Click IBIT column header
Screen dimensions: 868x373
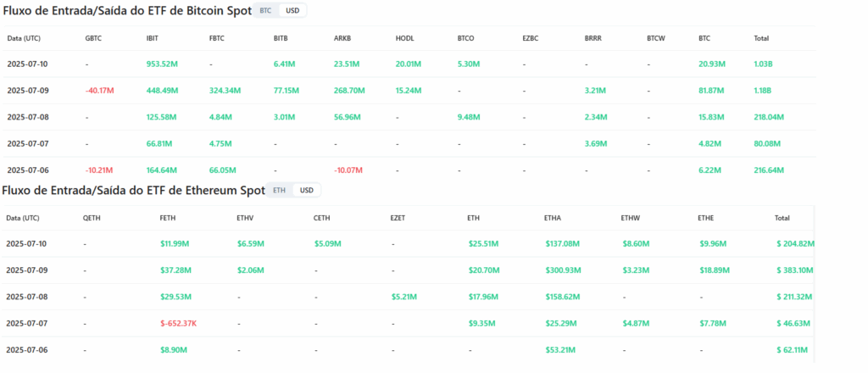pyautogui.click(x=153, y=39)
